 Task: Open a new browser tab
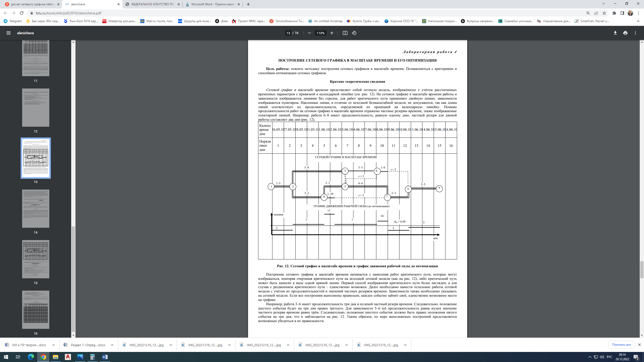click(x=248, y=4)
